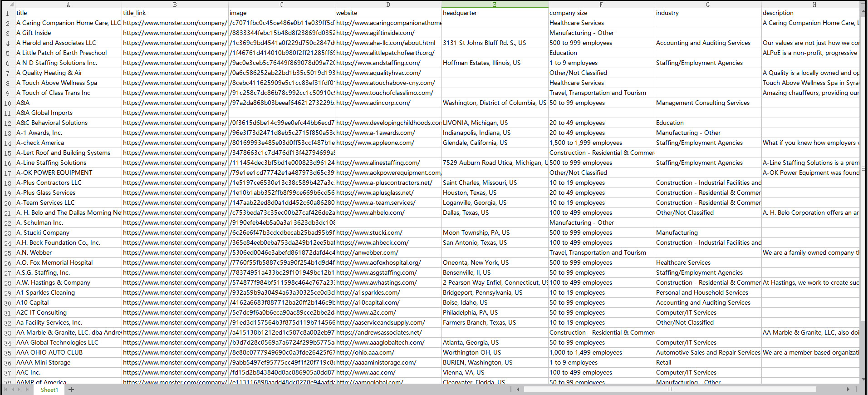The height and width of the screenshot is (395, 868).
Task: Click the http://www.ahbelo.com/ website cell
Action: [388, 213]
